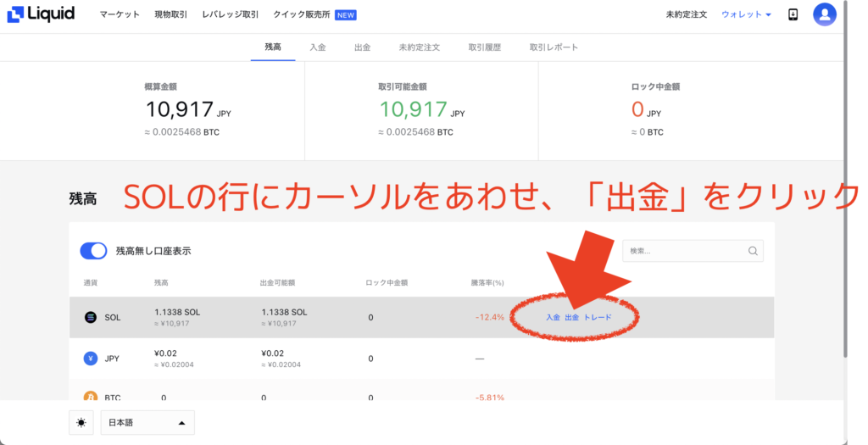Viewport: 868px width, 445px height.
Task: Open the クイック販売所 menu item
Action: coord(301,14)
